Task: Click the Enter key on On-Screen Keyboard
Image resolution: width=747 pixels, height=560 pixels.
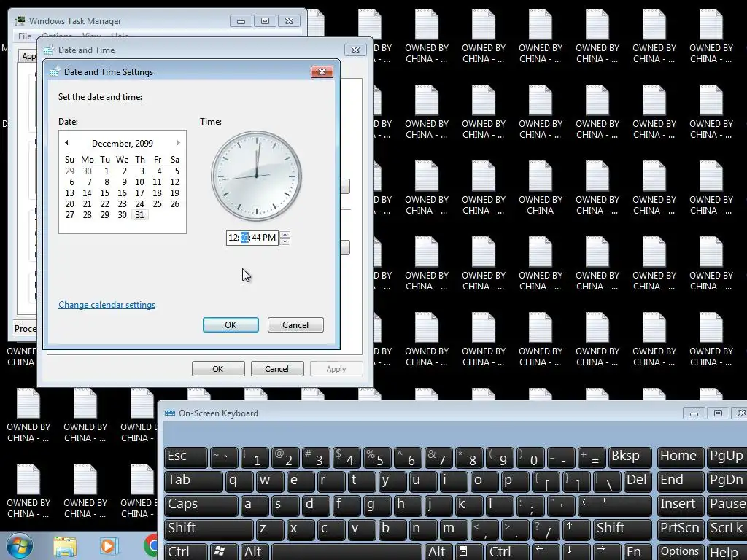Action: (x=614, y=505)
